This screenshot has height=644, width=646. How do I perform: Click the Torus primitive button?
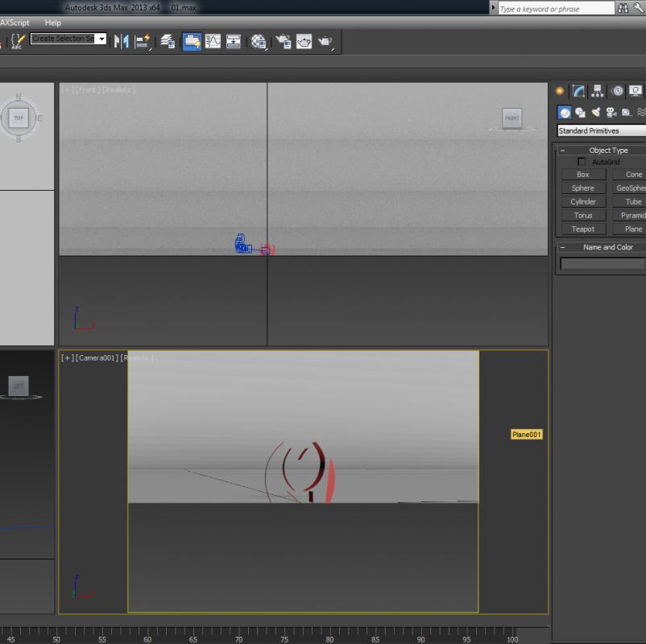click(x=582, y=216)
